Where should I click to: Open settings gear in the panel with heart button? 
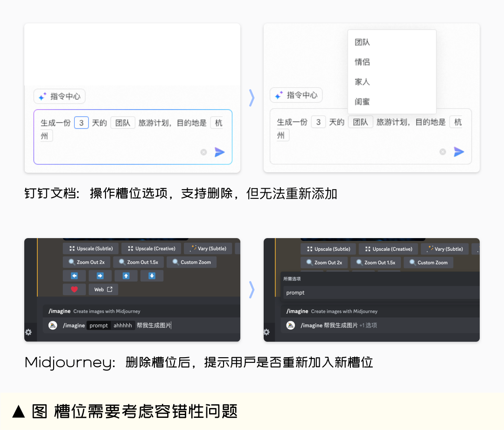28,332
